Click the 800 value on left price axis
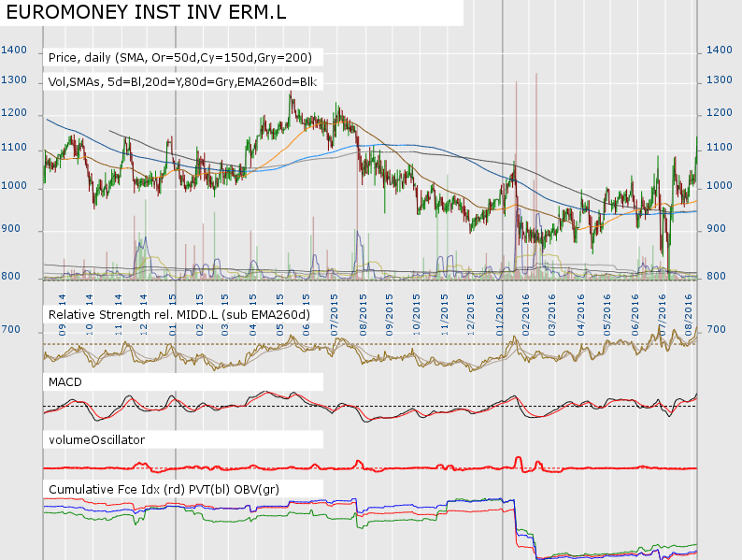The width and height of the screenshot is (742, 560). (10, 277)
